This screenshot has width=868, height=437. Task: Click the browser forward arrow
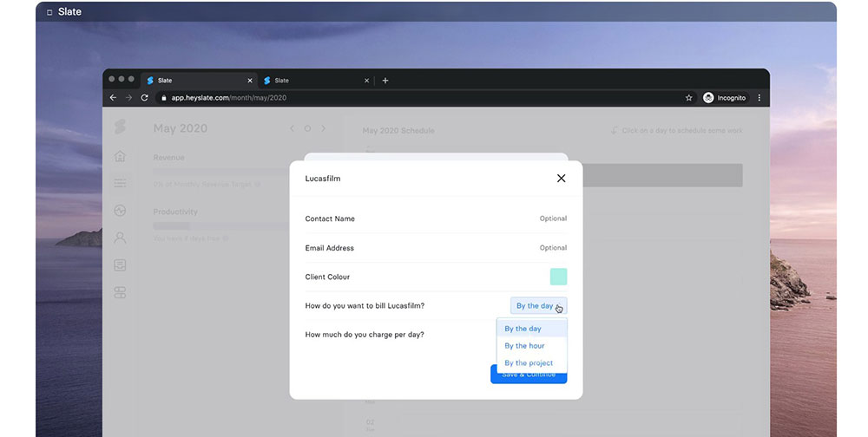(128, 97)
